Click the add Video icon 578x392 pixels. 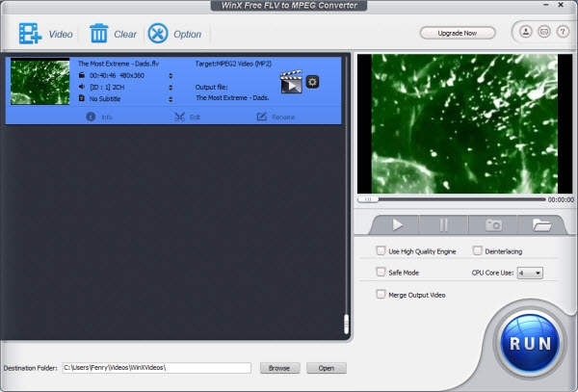30,34
